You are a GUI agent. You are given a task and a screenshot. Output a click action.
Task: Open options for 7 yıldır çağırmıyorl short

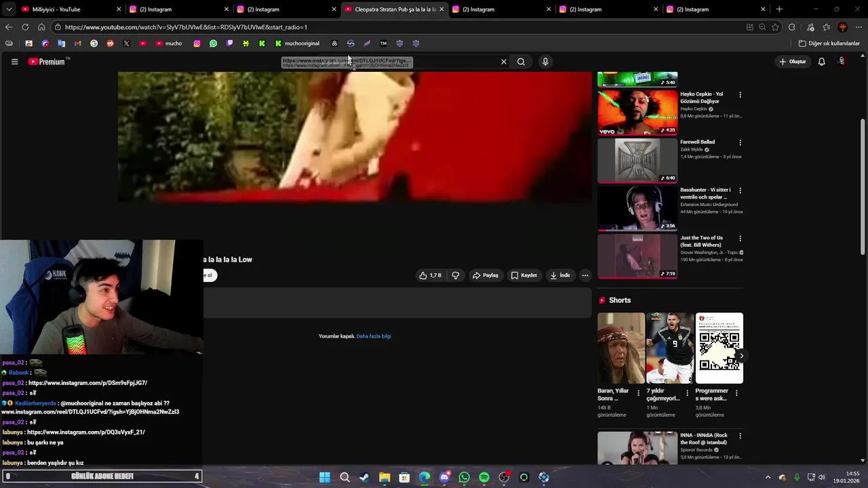point(687,392)
